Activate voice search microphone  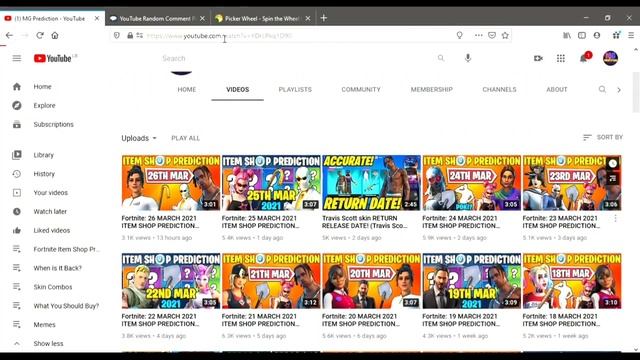[468, 58]
